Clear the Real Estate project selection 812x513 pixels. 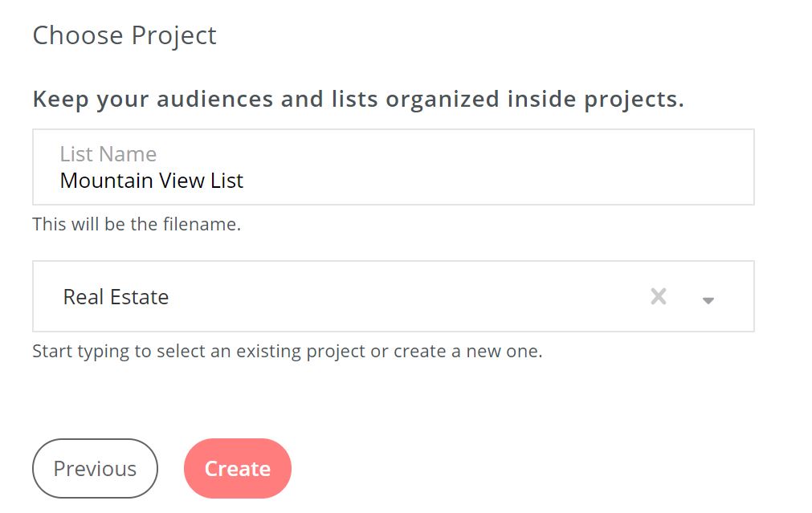(659, 297)
